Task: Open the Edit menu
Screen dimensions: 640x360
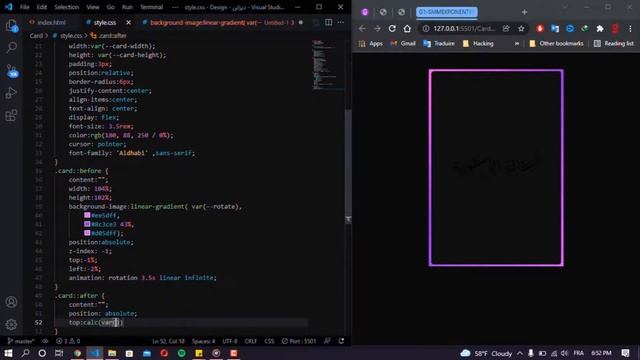Action: (x=42, y=7)
